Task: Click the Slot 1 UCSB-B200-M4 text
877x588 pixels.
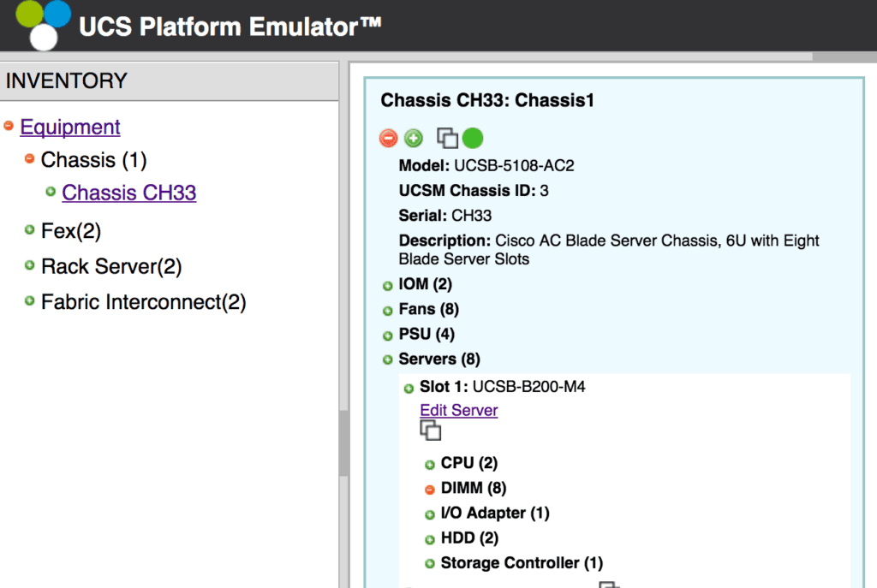Action: coord(502,387)
